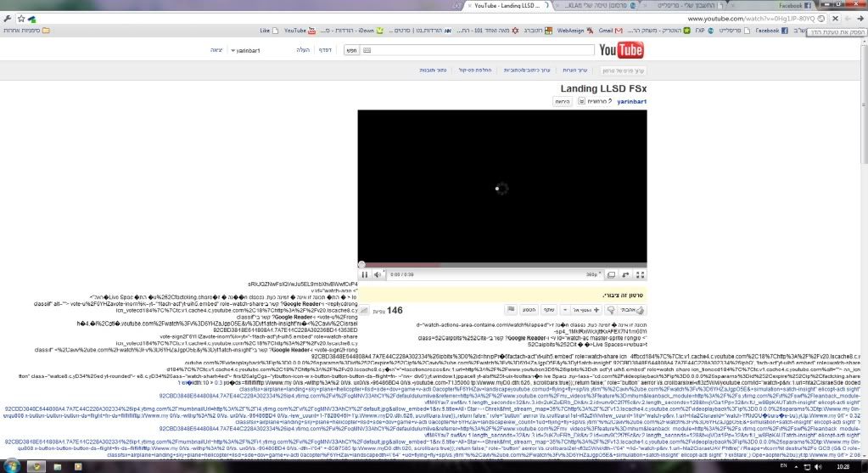Click the taskbar volume icon

point(819,467)
